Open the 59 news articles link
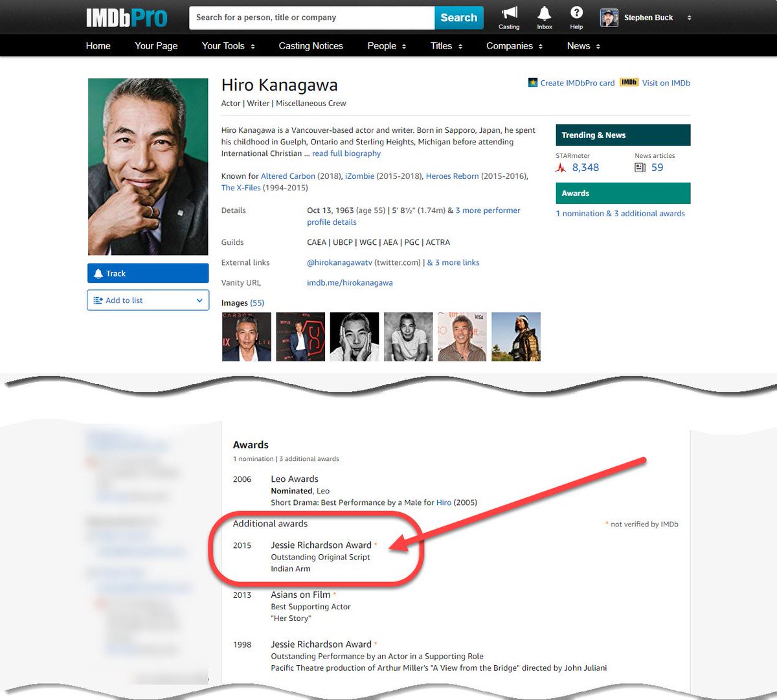 click(x=657, y=168)
